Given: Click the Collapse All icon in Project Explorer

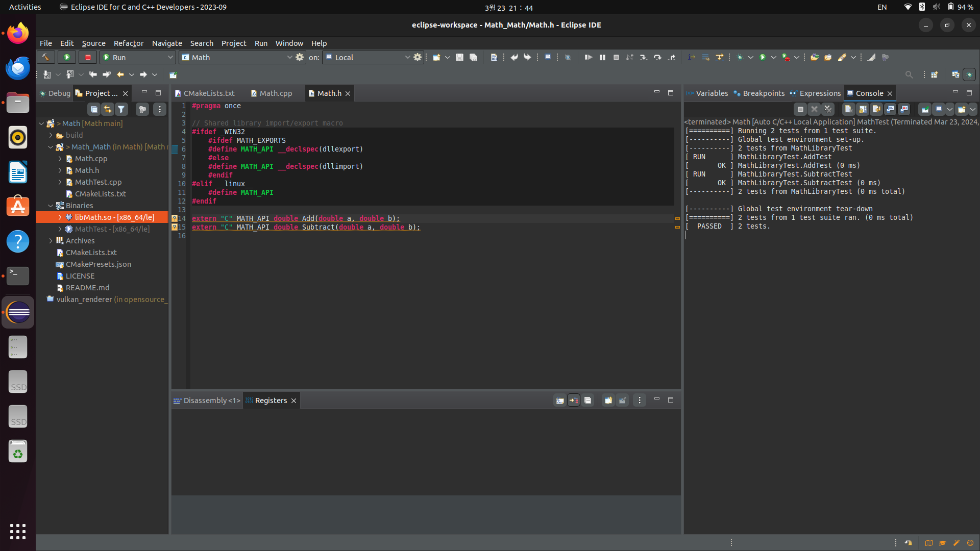Looking at the screenshot, I should click(x=94, y=109).
